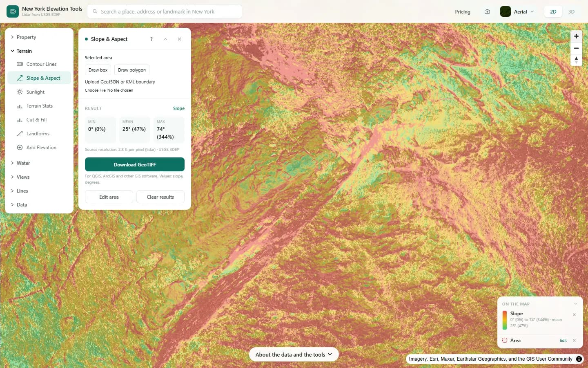The image size is (588, 368).
Task: Open the Aerial basemap dropdown
Action: [x=517, y=12]
